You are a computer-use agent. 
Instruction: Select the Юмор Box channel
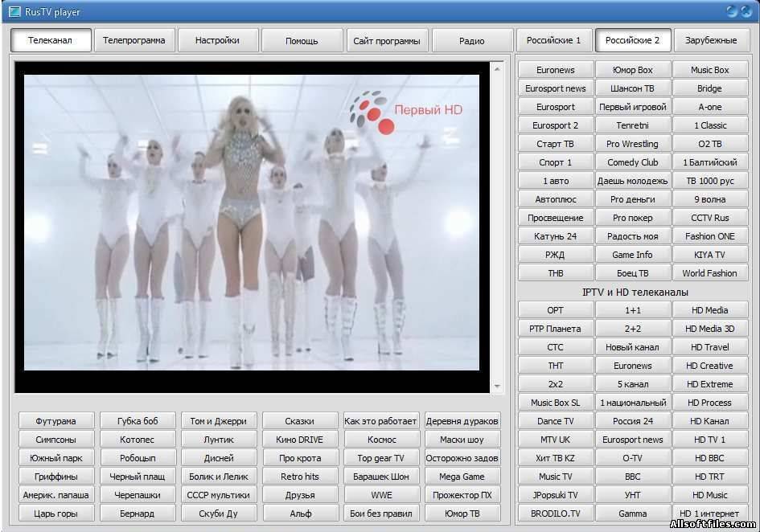pos(632,70)
